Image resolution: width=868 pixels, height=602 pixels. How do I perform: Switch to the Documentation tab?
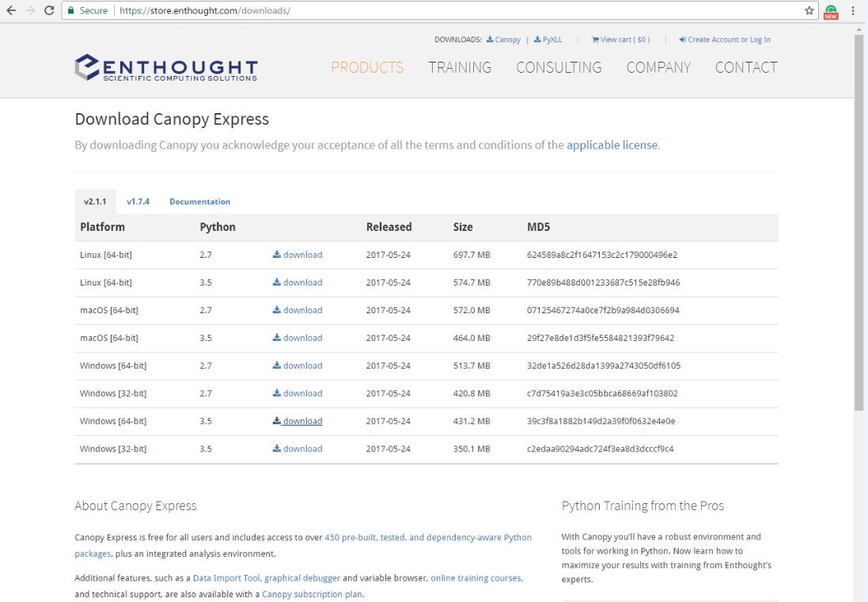pyautogui.click(x=200, y=202)
